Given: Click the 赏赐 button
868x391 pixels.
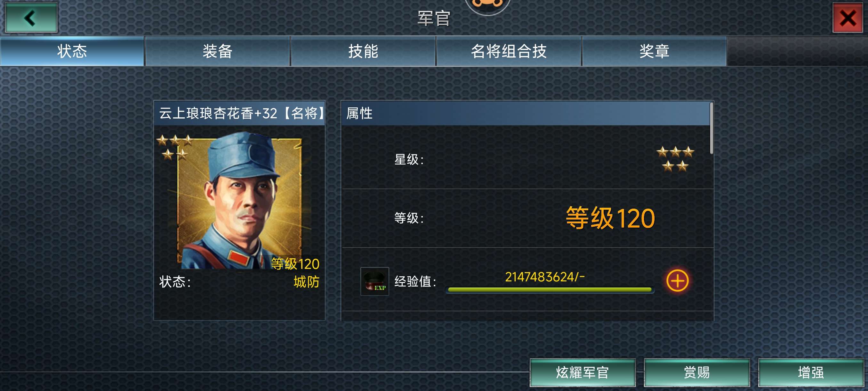Looking at the screenshot, I should (x=697, y=372).
